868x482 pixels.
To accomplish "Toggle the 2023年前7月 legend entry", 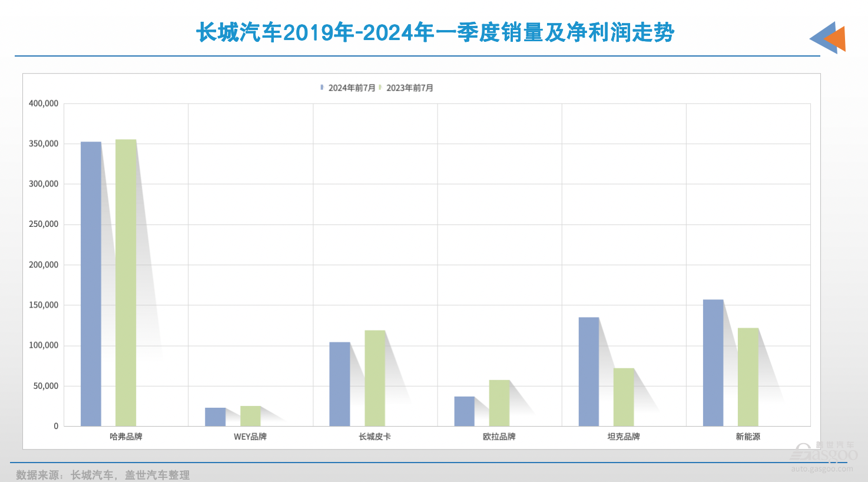I will [406, 88].
